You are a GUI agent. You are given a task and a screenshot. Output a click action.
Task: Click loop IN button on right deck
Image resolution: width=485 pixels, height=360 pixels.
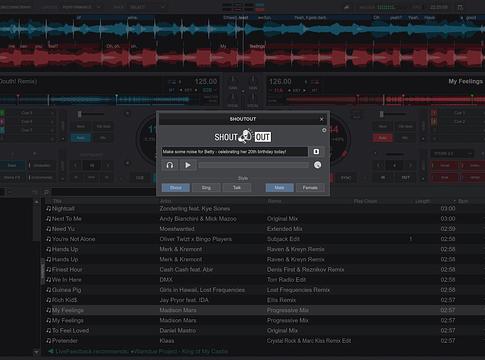tap(383, 178)
